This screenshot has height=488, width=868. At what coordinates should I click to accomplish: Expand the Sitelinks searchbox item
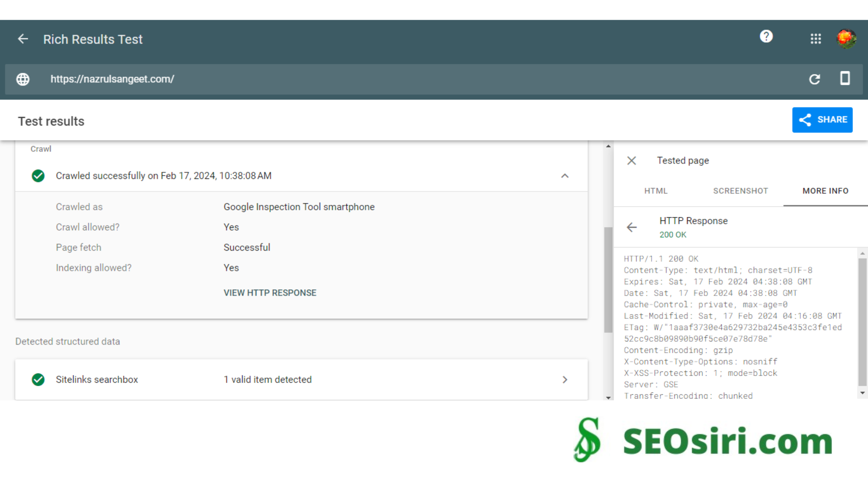565,380
